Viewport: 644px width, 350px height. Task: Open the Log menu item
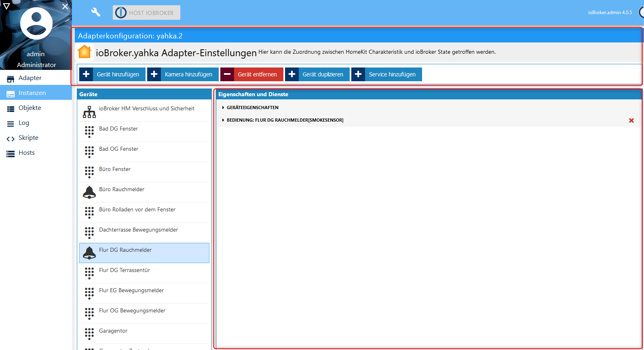tap(36, 122)
